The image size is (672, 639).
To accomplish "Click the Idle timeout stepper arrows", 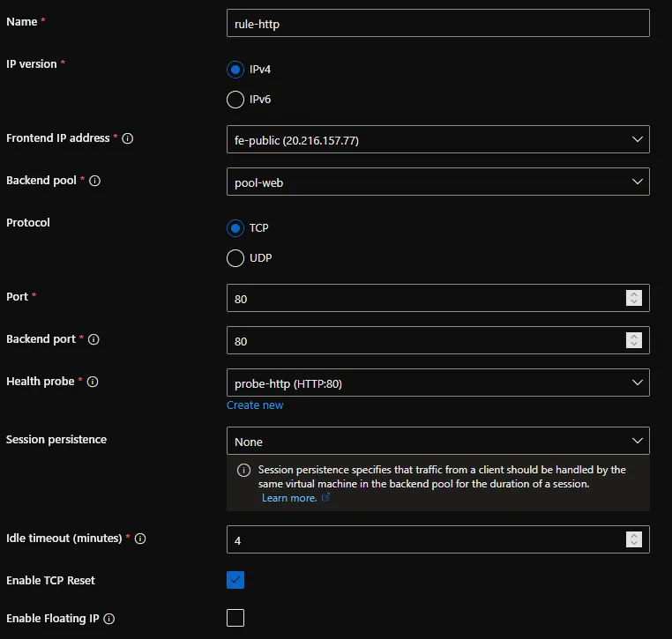I will click(x=634, y=539).
